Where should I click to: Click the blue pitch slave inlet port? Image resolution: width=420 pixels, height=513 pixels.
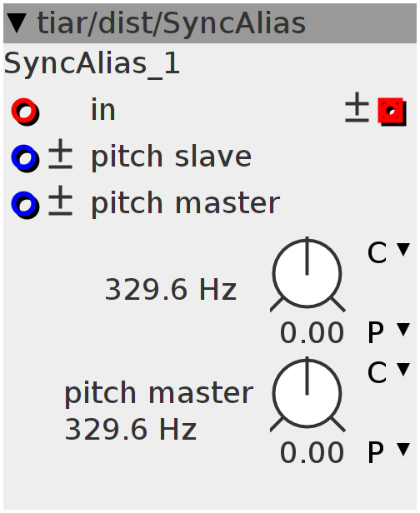25,158
